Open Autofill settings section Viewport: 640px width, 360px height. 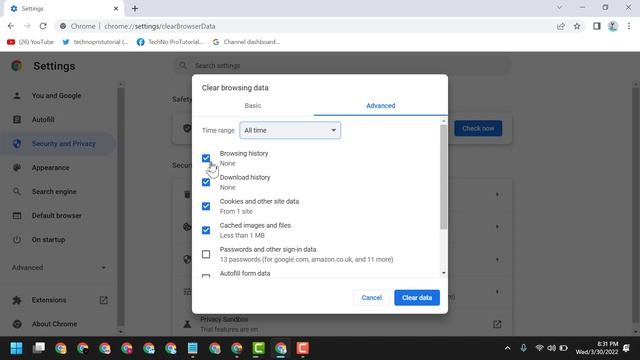43,120
